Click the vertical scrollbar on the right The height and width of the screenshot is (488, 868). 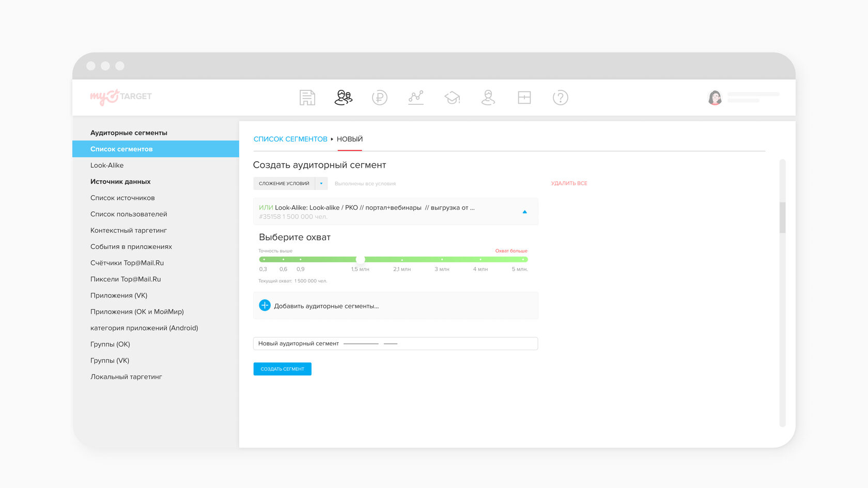(782, 217)
